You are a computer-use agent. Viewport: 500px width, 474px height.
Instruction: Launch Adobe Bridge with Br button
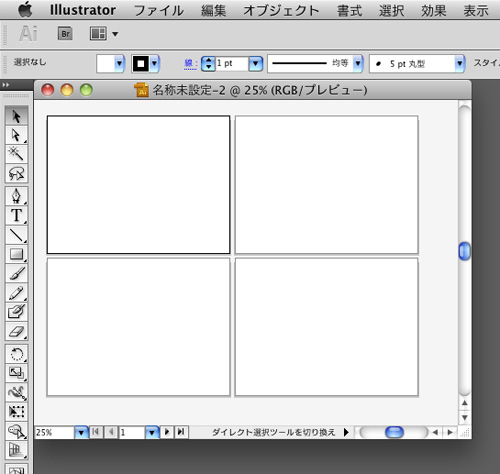(x=65, y=34)
